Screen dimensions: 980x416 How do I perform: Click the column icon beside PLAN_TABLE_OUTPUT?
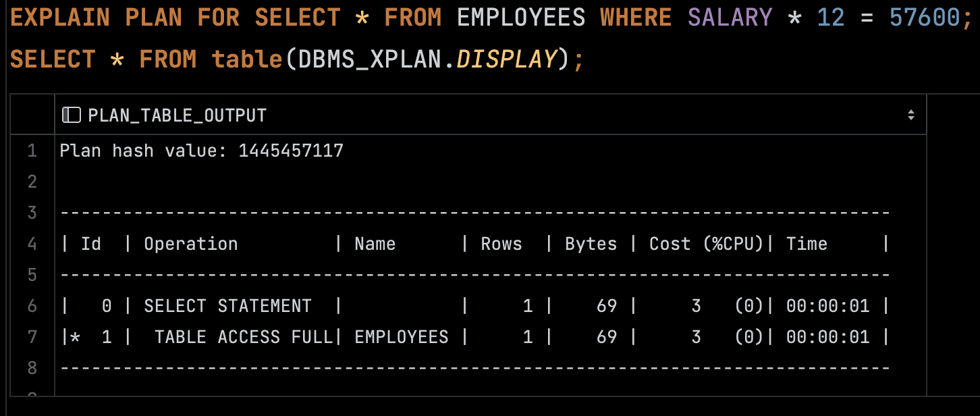pyautogui.click(x=71, y=115)
